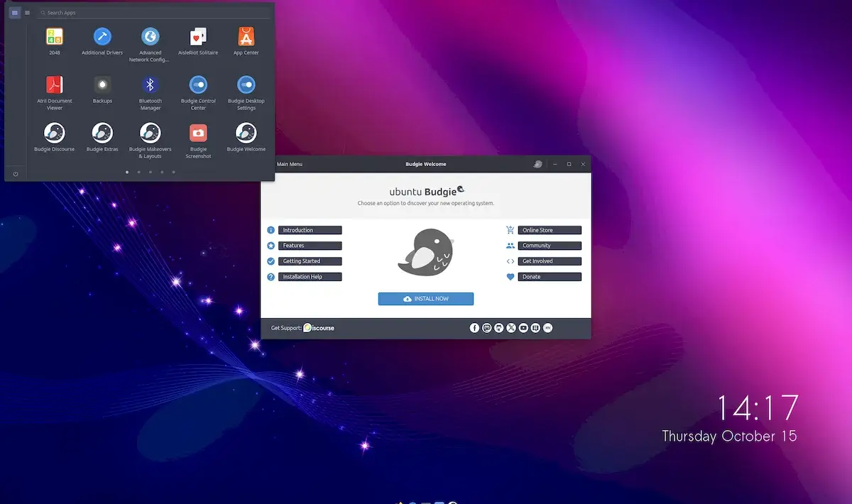Screen dimensions: 852x504
Task: Click the heart icon beside Donate
Action: coord(510,277)
